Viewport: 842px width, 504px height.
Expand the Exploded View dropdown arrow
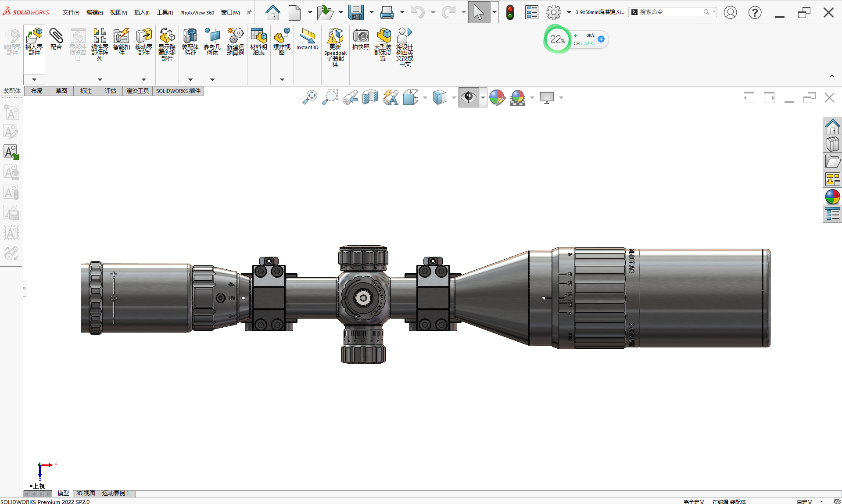coord(282,79)
